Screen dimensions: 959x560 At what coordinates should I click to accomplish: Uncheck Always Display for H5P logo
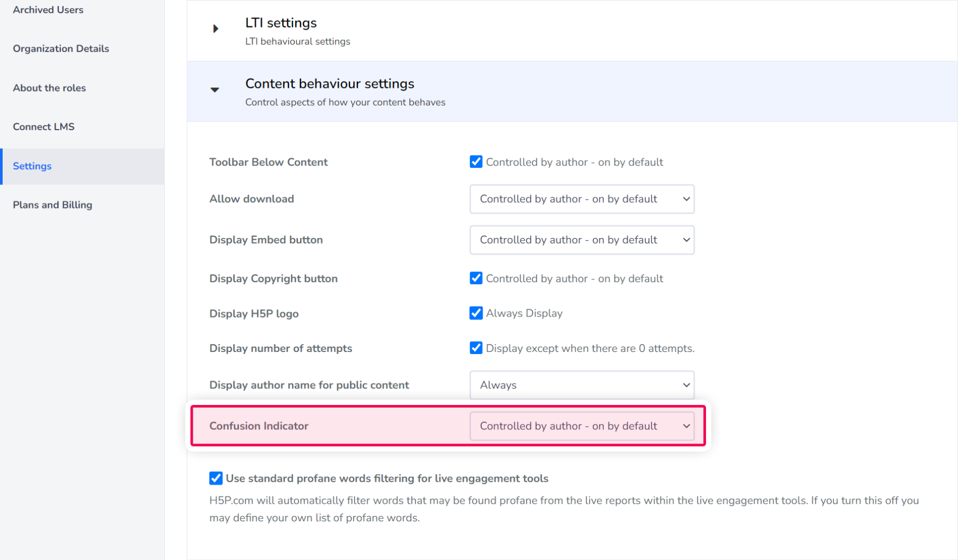click(x=476, y=313)
